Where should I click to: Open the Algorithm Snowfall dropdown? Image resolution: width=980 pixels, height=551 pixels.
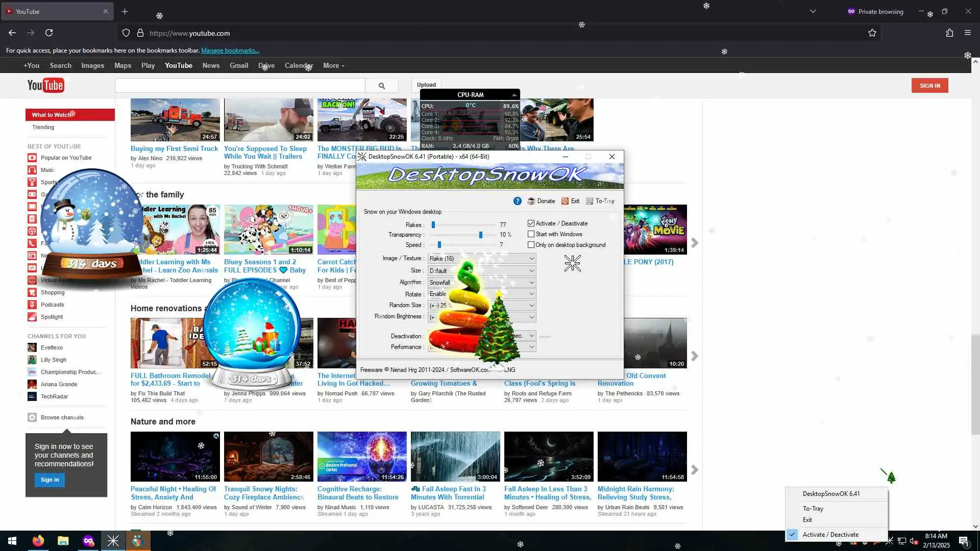531,283
